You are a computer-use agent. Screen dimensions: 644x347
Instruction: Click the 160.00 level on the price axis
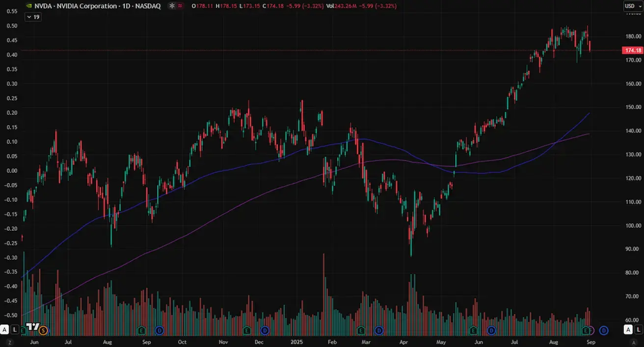pyautogui.click(x=633, y=83)
